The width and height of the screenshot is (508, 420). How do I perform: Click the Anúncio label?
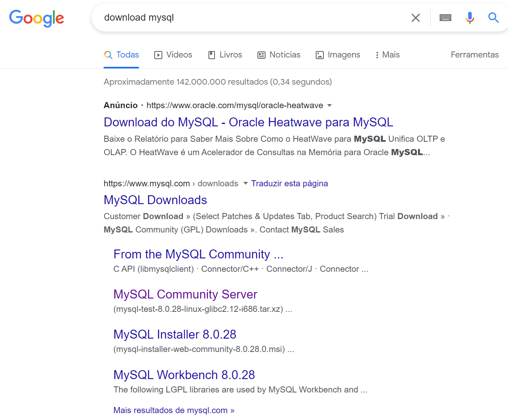pos(121,105)
